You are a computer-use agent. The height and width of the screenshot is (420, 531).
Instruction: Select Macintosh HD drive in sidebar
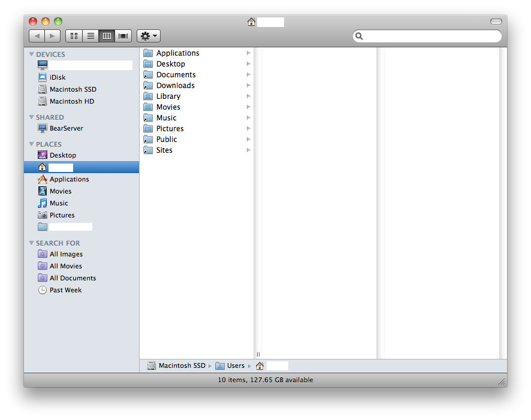coord(82,101)
